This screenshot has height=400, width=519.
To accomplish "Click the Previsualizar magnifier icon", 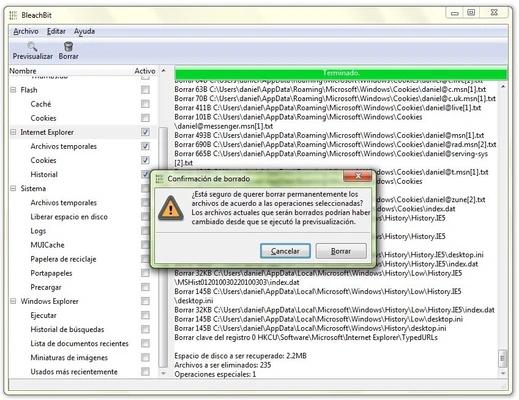I will point(32,46).
